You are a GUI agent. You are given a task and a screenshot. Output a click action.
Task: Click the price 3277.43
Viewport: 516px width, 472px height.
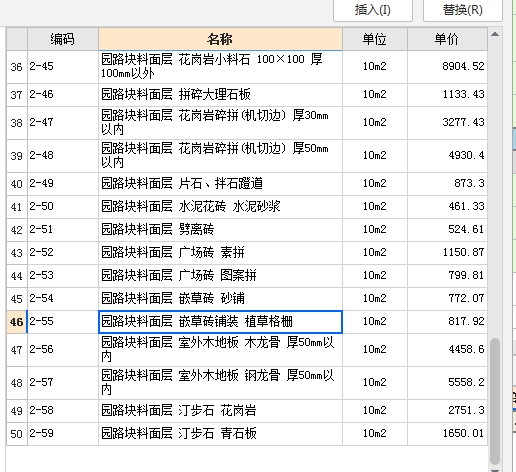pos(463,122)
